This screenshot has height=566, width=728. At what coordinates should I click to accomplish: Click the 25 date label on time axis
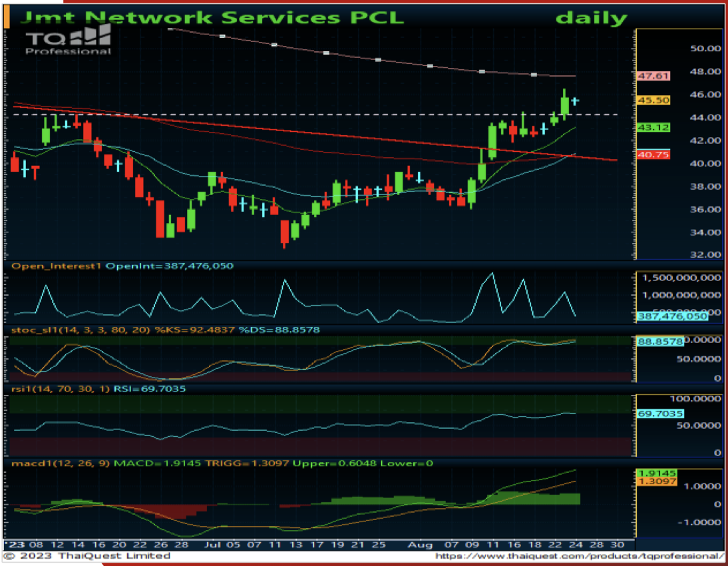click(378, 545)
